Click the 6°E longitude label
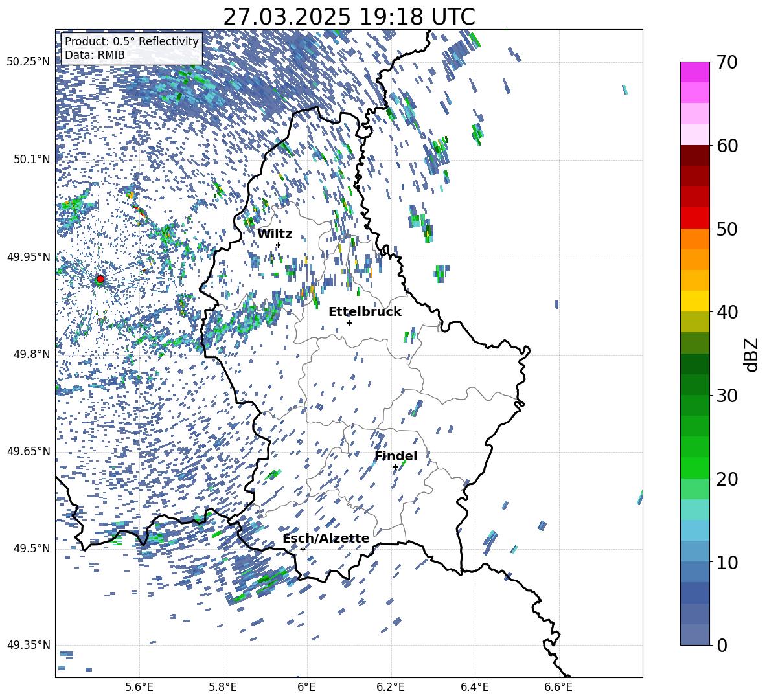This screenshot has width=767, height=700. pyautogui.click(x=306, y=687)
